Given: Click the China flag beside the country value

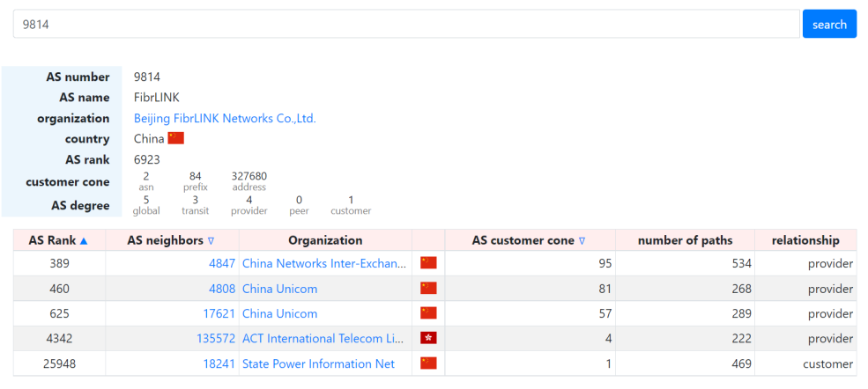Looking at the screenshot, I should tap(176, 138).
